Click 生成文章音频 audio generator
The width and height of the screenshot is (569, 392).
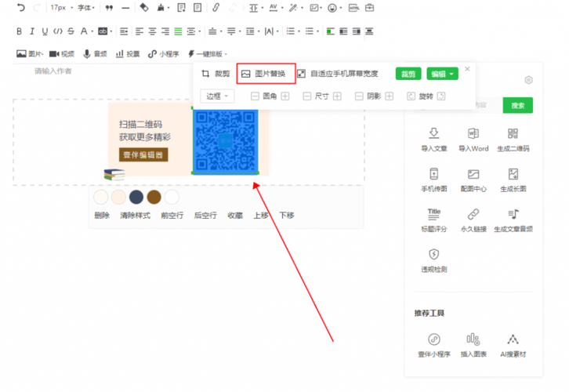pos(513,220)
